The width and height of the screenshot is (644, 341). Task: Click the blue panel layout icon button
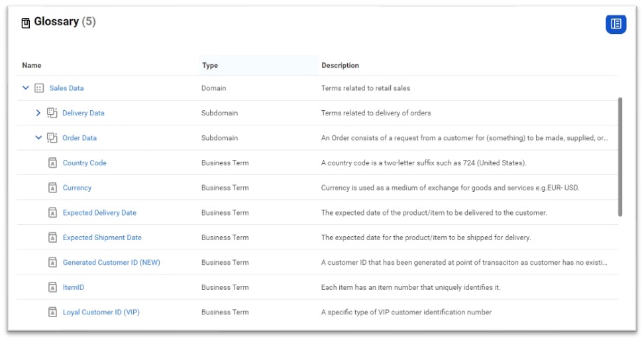coord(616,24)
